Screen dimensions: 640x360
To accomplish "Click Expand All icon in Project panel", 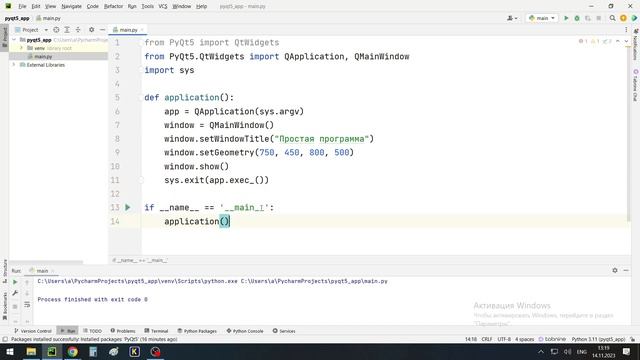I will click(67, 30).
